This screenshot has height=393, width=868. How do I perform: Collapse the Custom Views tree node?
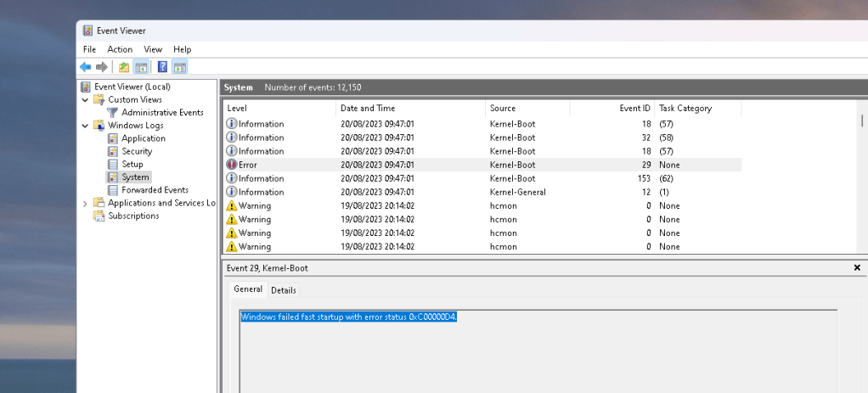pos(85,100)
